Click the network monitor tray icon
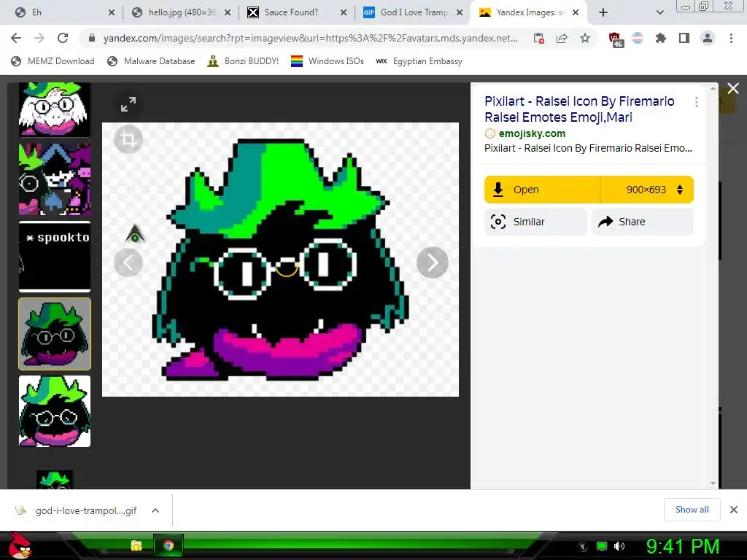747x560 pixels. [x=602, y=546]
